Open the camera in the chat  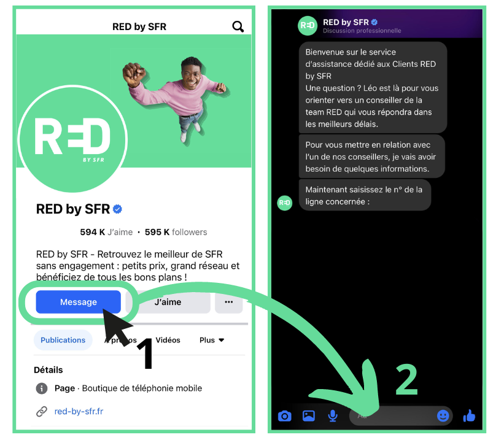click(284, 416)
